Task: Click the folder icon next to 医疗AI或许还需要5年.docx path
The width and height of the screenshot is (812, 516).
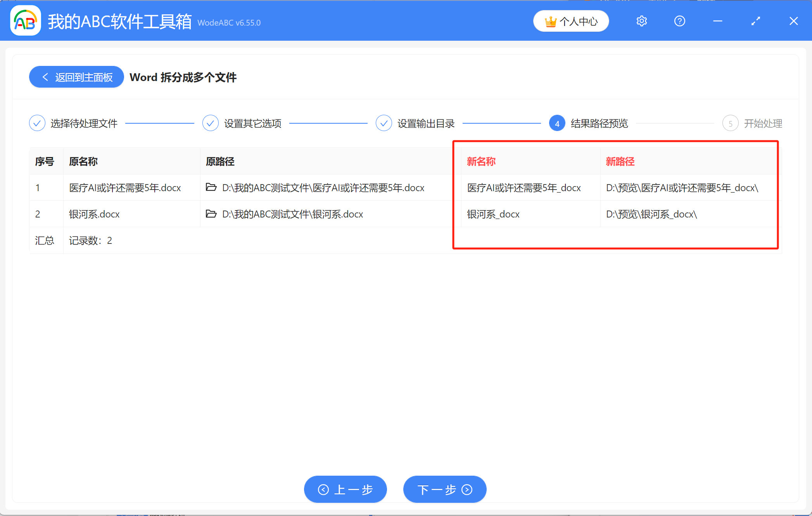Action: [211, 188]
